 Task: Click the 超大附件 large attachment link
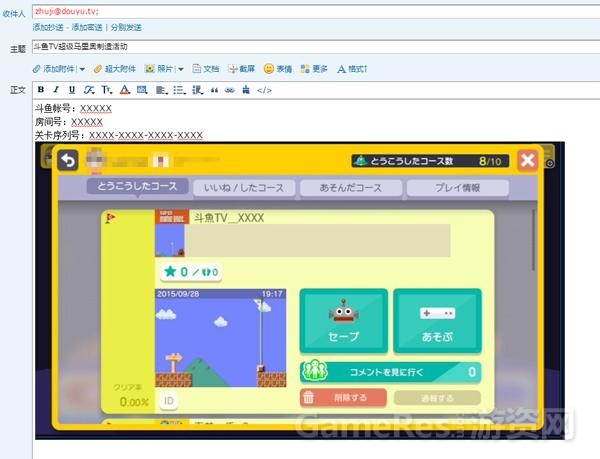(115, 69)
